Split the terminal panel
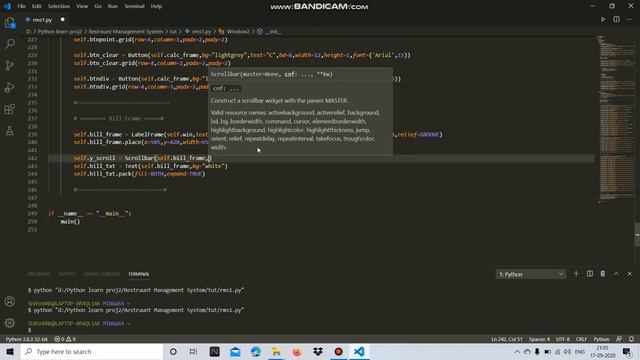 (x=590, y=274)
